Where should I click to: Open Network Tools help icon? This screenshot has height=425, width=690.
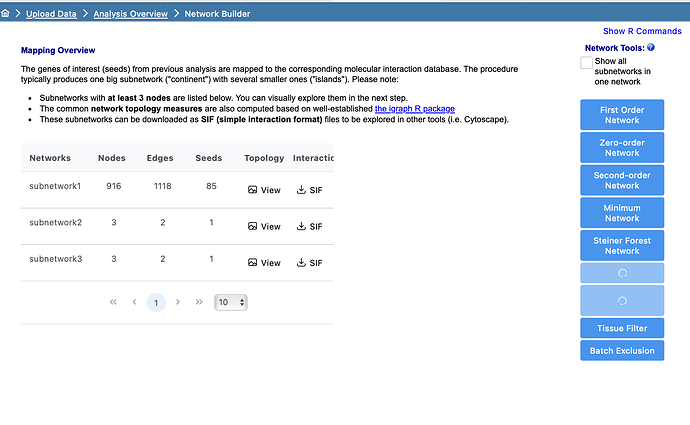point(651,47)
